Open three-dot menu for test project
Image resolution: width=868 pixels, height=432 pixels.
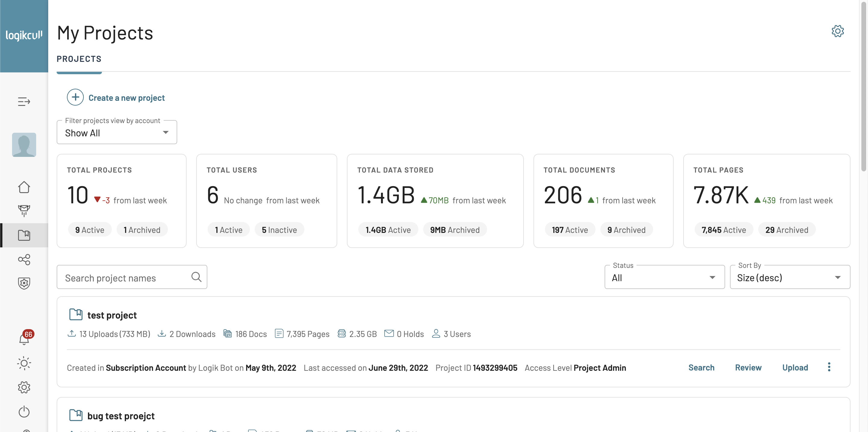pyautogui.click(x=829, y=367)
